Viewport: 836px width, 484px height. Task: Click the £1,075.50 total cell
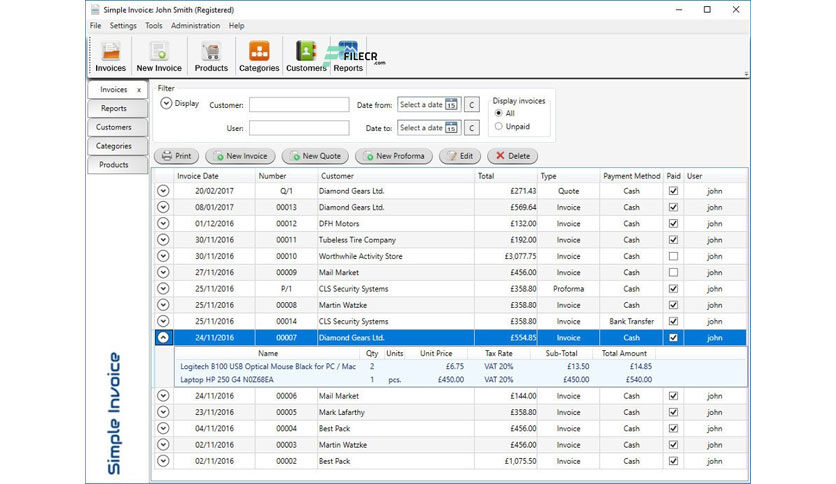[506, 461]
